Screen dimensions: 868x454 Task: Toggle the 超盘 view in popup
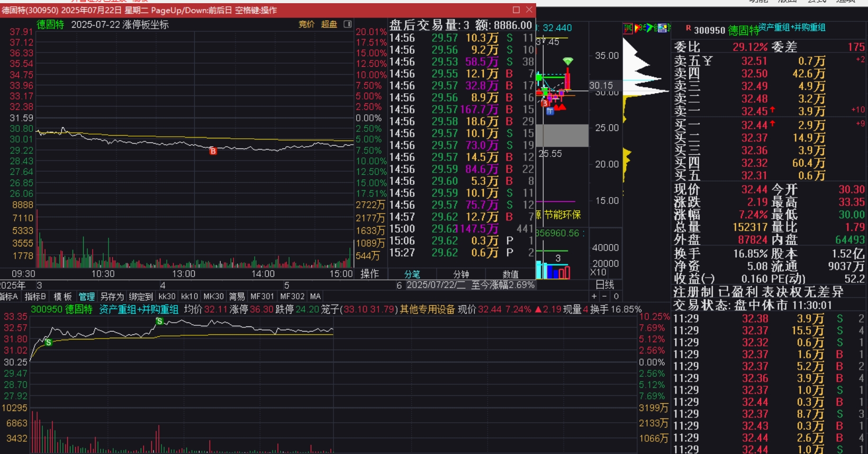[x=329, y=24]
